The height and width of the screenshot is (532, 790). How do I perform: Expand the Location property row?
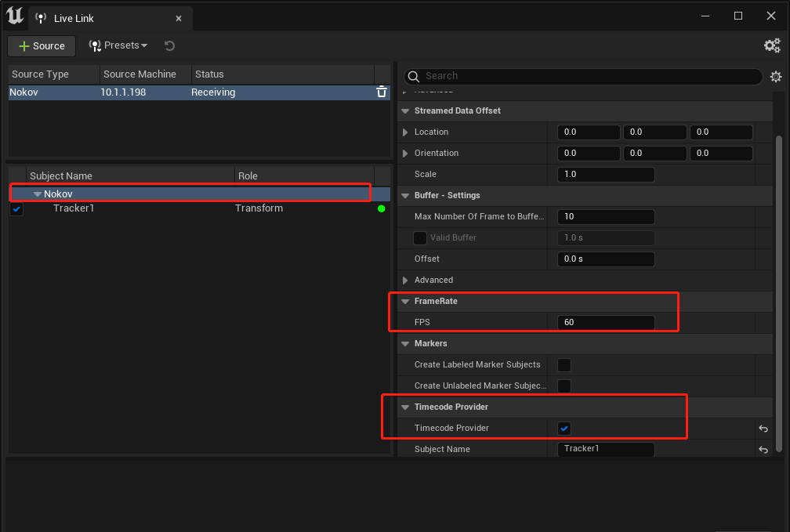point(405,132)
